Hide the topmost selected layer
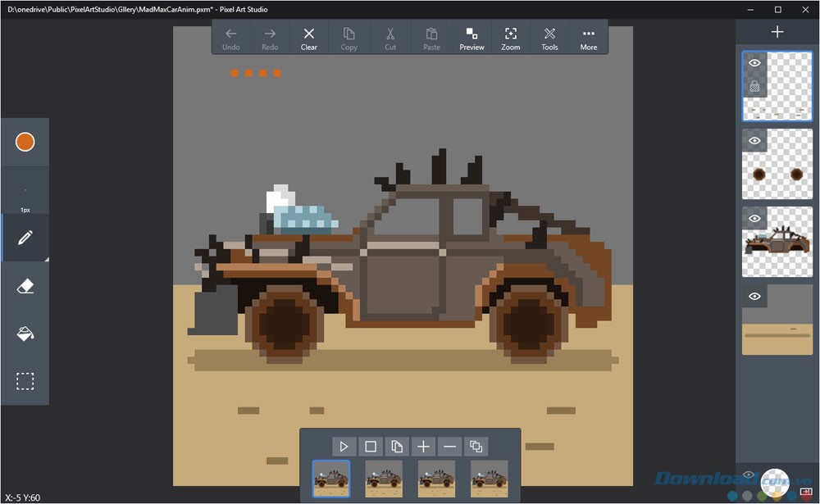The height and width of the screenshot is (504, 820). pos(754,61)
